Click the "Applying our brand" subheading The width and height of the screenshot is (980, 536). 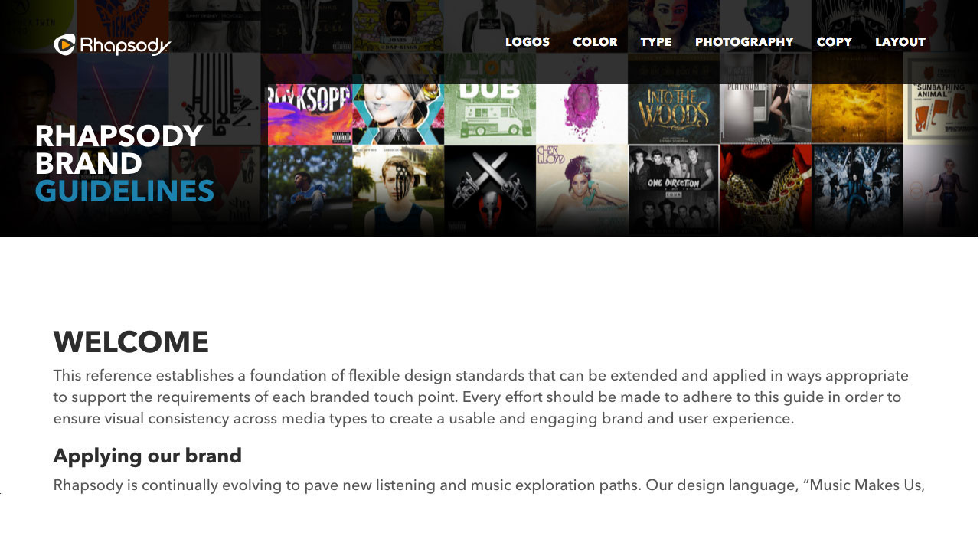point(147,456)
